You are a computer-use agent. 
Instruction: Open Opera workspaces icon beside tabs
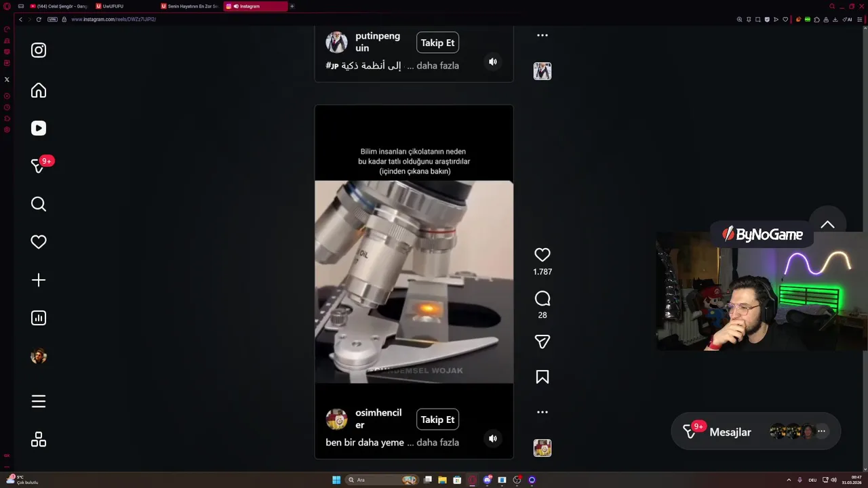point(21,6)
